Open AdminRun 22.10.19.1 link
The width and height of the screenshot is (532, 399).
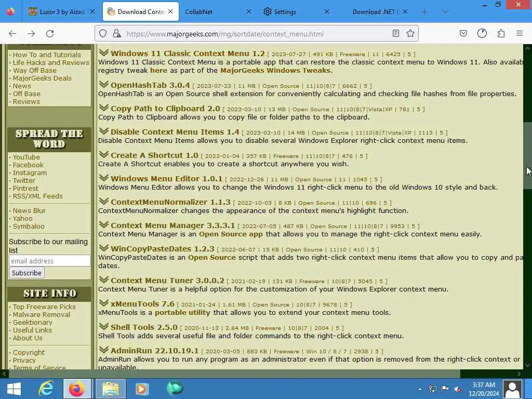154,351
